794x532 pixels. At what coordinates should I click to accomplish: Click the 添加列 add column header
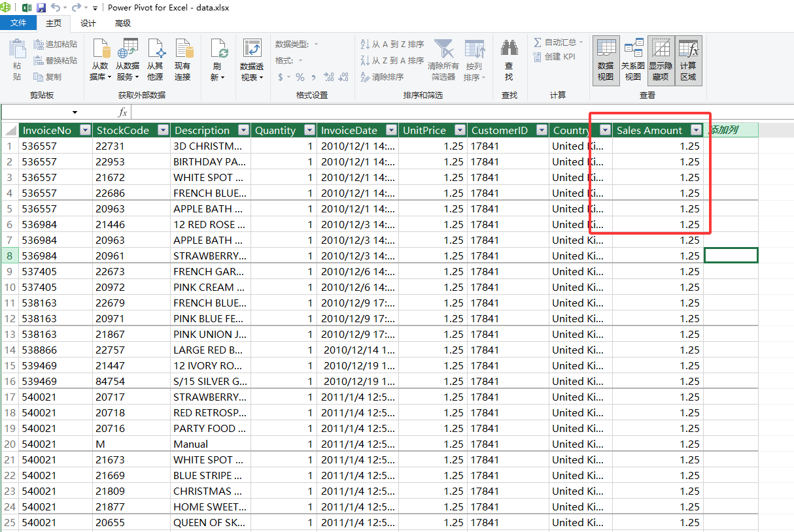pos(731,130)
